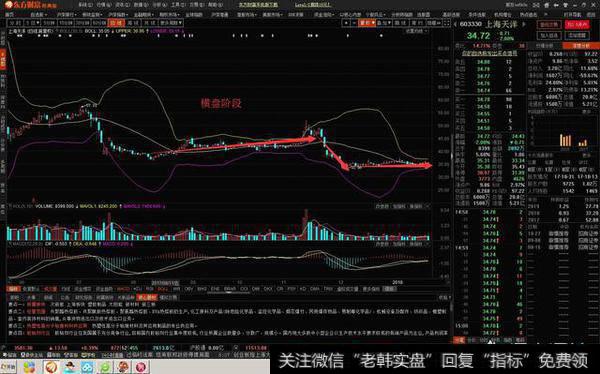Viewport: 600px width, 374px height.
Task: Switch to the 行情分析 tab
Action: tap(545, 46)
